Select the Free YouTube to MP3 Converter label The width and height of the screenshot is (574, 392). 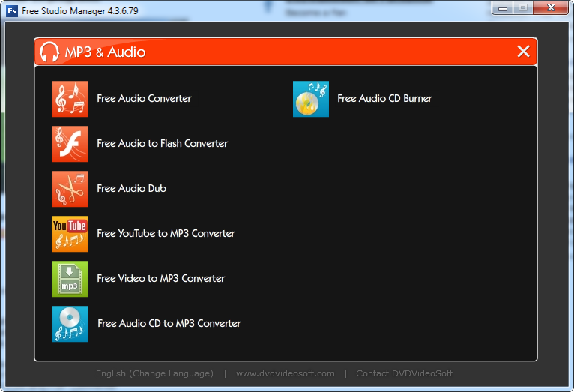click(x=166, y=234)
